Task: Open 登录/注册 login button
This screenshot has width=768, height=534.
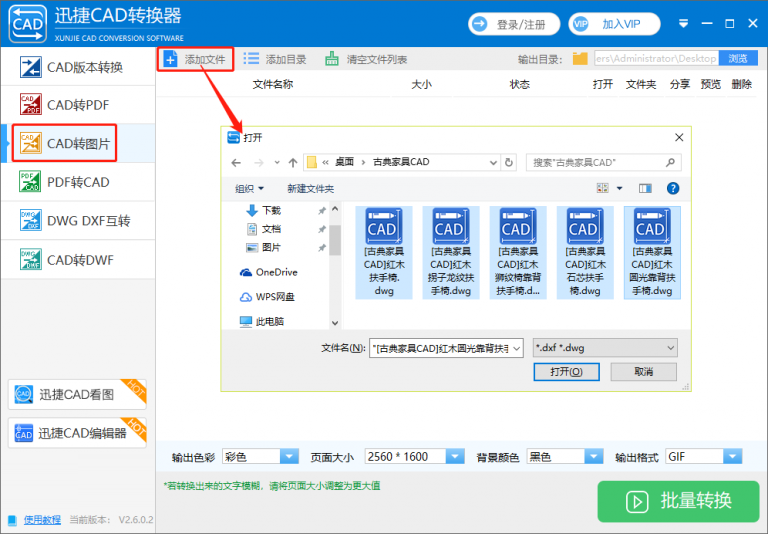Action: click(514, 24)
